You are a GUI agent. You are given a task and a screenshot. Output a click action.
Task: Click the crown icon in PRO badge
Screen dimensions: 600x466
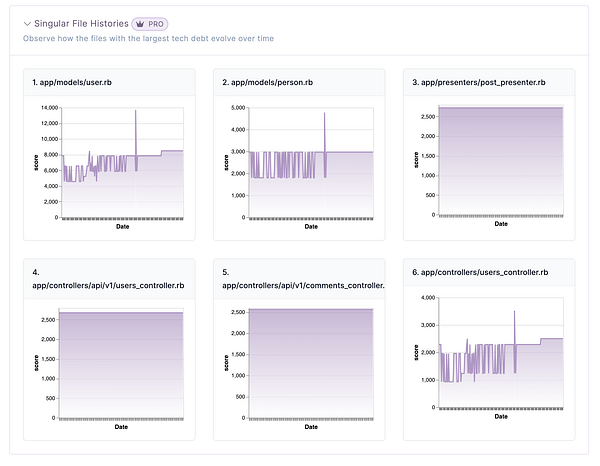(x=140, y=22)
